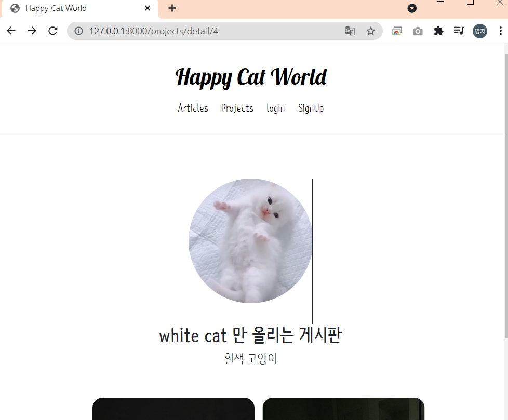Bookmark this page with the star icon

pyautogui.click(x=371, y=31)
